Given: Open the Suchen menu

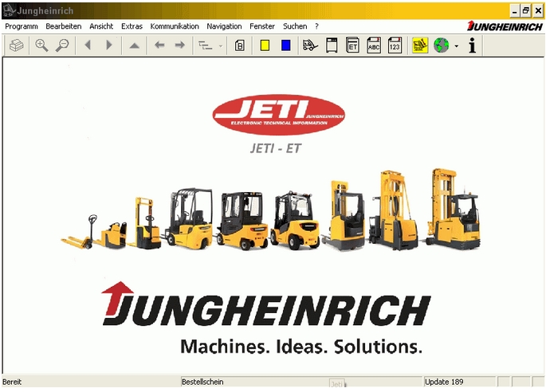Looking at the screenshot, I should pyautogui.click(x=295, y=26).
